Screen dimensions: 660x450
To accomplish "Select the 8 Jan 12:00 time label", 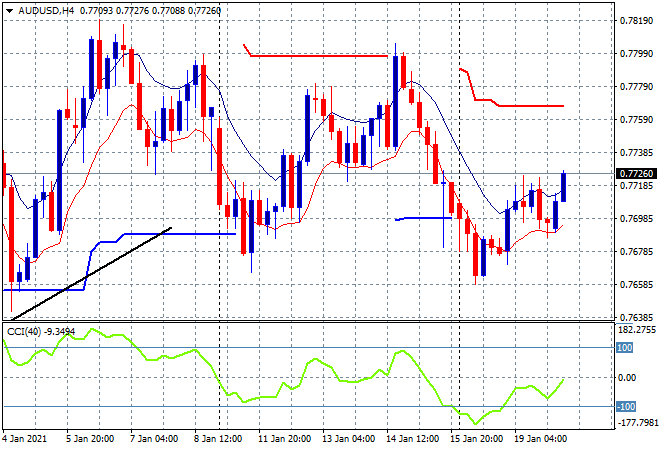I will point(218,439).
